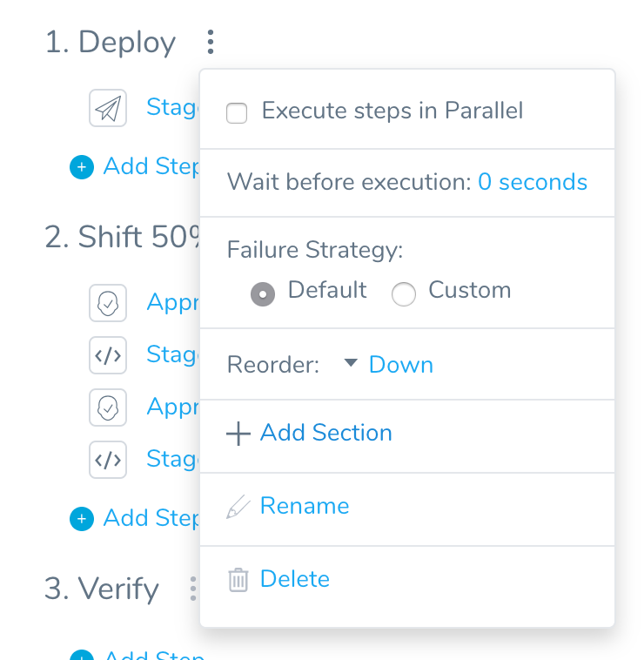644x660 pixels.
Task: Select Custom failure strategy radio button
Action: [x=404, y=293]
